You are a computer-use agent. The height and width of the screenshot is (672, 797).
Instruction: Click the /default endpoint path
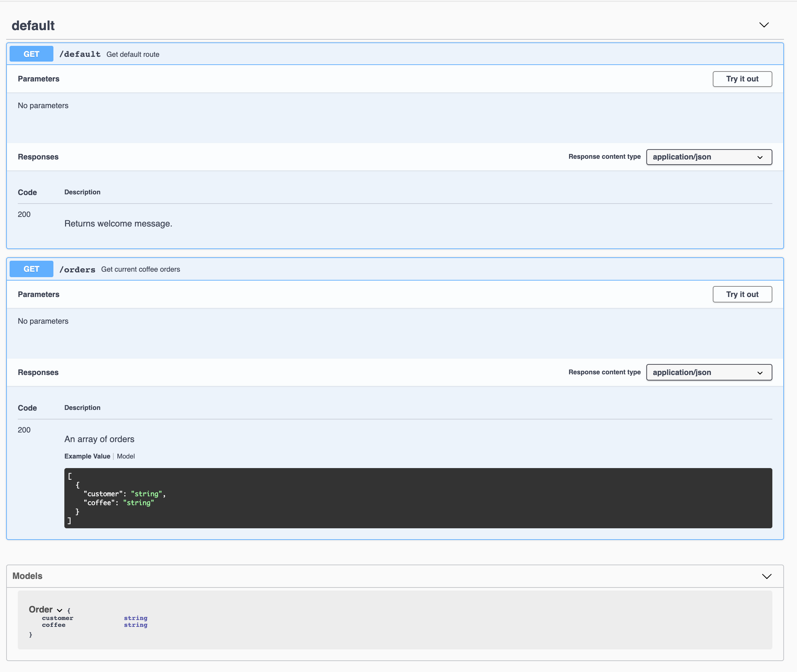pyautogui.click(x=80, y=54)
